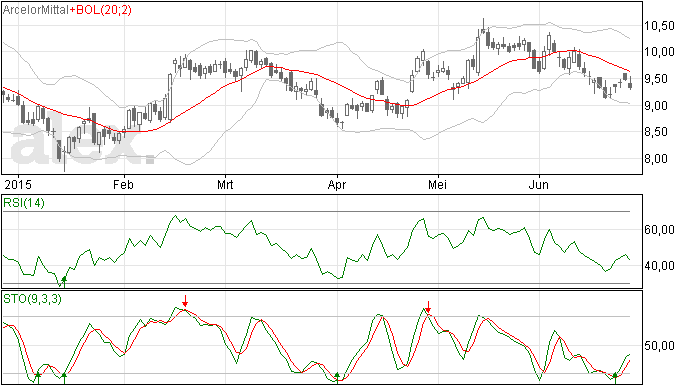Screen dimensions: 690x387
Task: Click the RSI 40,00 axis value
Action: pos(659,265)
